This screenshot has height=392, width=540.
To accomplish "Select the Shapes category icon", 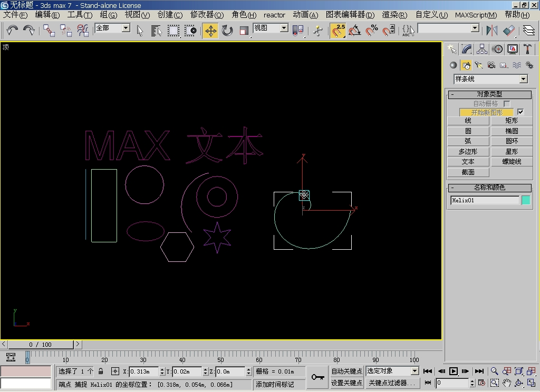I will 466,65.
